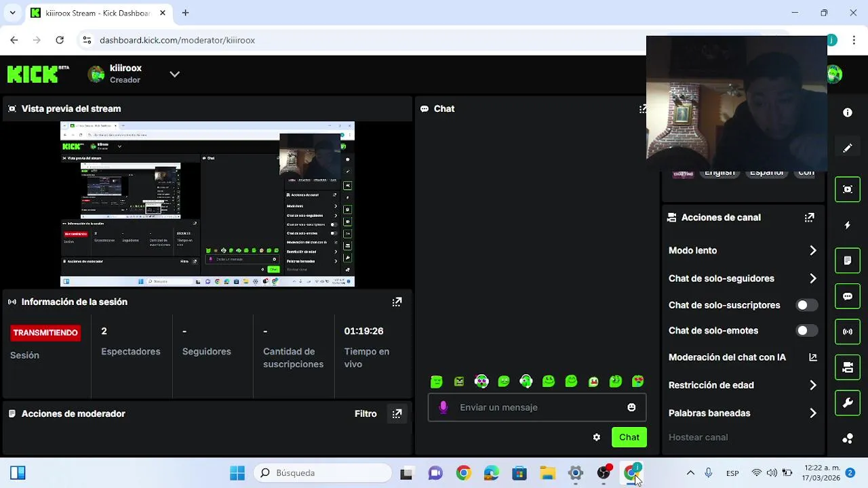Toggle the document panel icon in sidebar
868x488 pixels.
coord(848,260)
